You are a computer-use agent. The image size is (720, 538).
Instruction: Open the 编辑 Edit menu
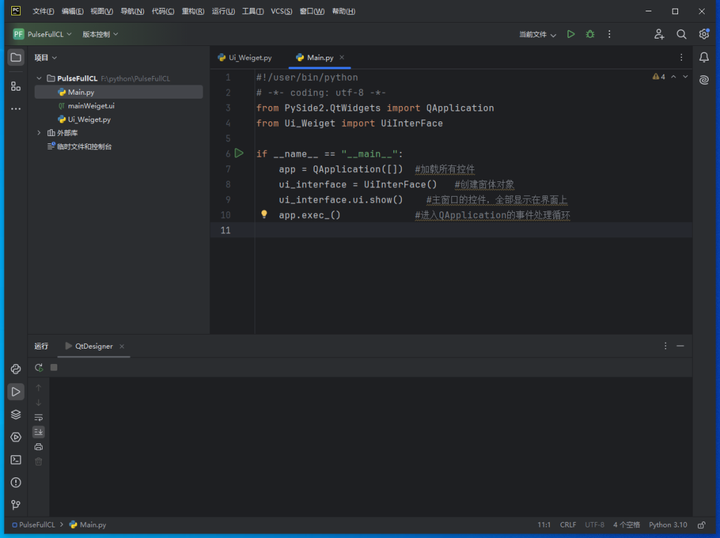pyautogui.click(x=73, y=11)
